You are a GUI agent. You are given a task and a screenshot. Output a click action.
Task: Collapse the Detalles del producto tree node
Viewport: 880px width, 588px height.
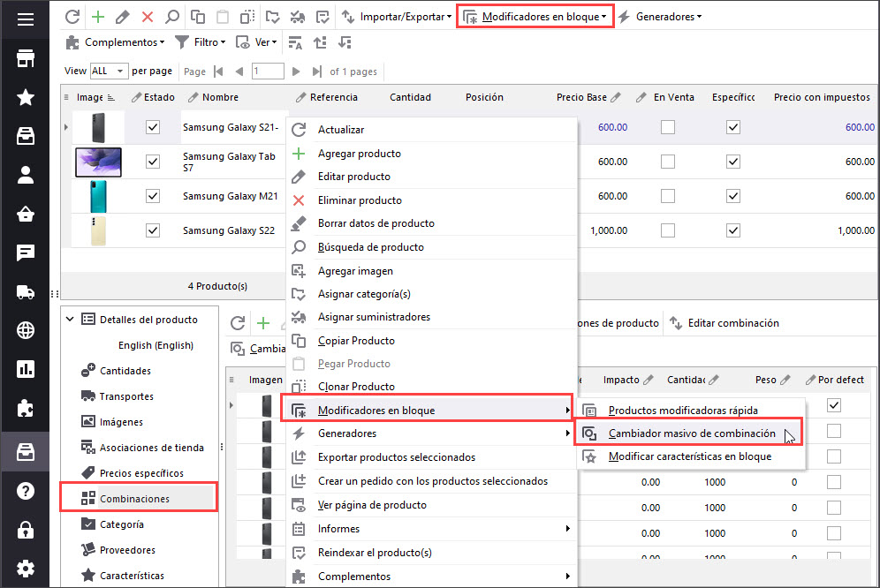tap(70, 320)
